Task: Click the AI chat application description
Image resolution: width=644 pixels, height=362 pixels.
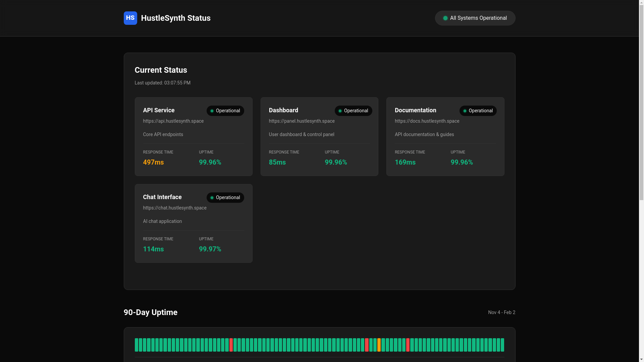Action: click(x=162, y=221)
